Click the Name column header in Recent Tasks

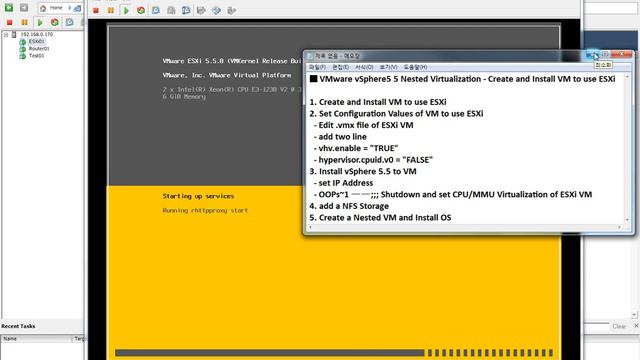[x=37, y=339]
